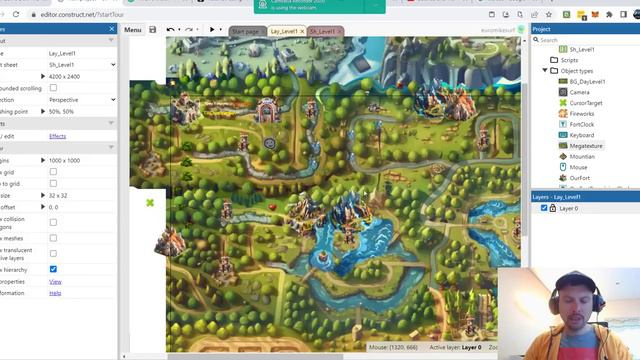
Task: Select the Fireworks object type
Action: click(582, 113)
